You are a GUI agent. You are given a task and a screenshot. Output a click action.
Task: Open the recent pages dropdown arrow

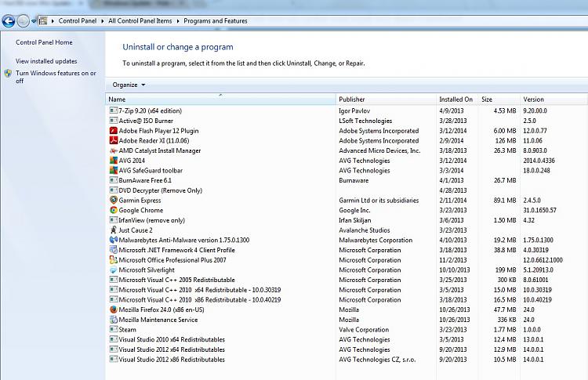pos(34,21)
